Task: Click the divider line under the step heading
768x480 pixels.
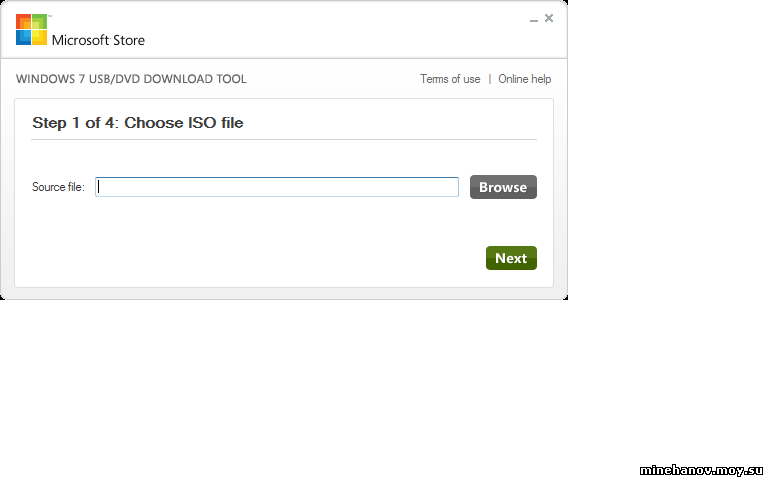Action: [284, 140]
